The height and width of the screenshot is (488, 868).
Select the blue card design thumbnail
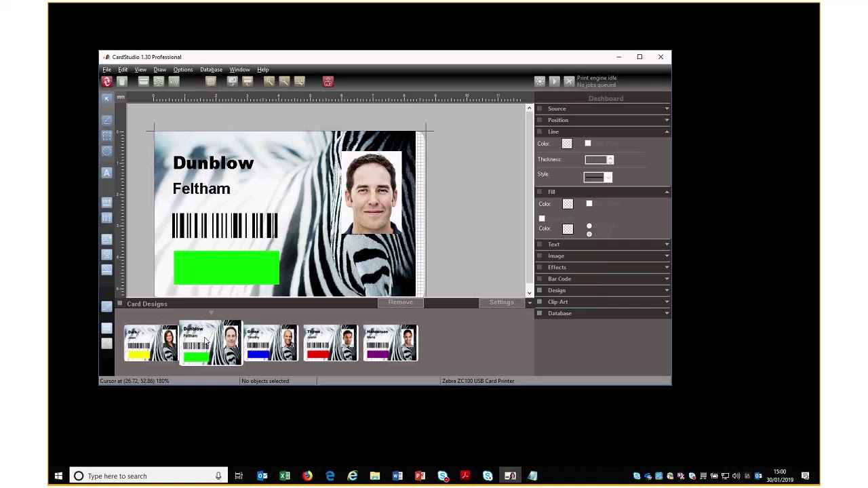[x=270, y=343]
